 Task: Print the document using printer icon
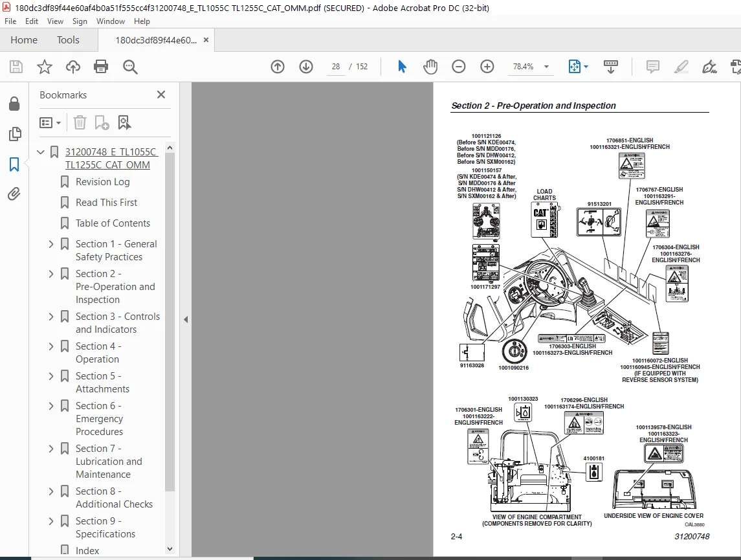pos(101,67)
